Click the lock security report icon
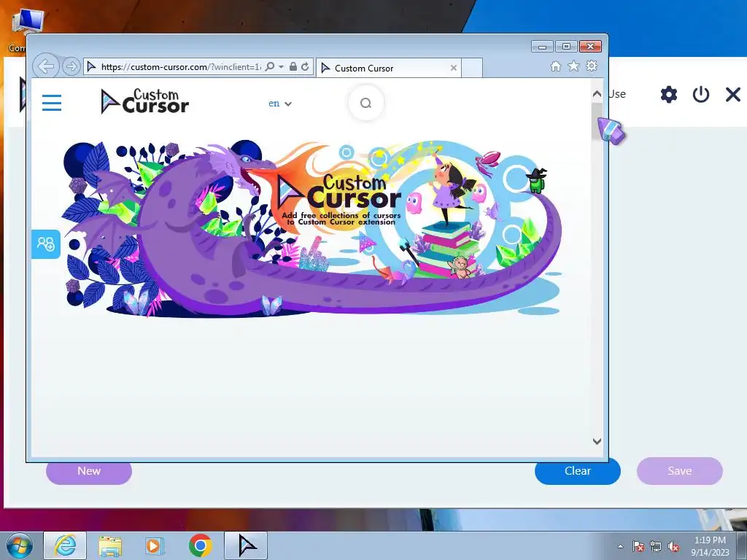Image resolution: width=747 pixels, height=560 pixels. pyautogui.click(x=293, y=66)
